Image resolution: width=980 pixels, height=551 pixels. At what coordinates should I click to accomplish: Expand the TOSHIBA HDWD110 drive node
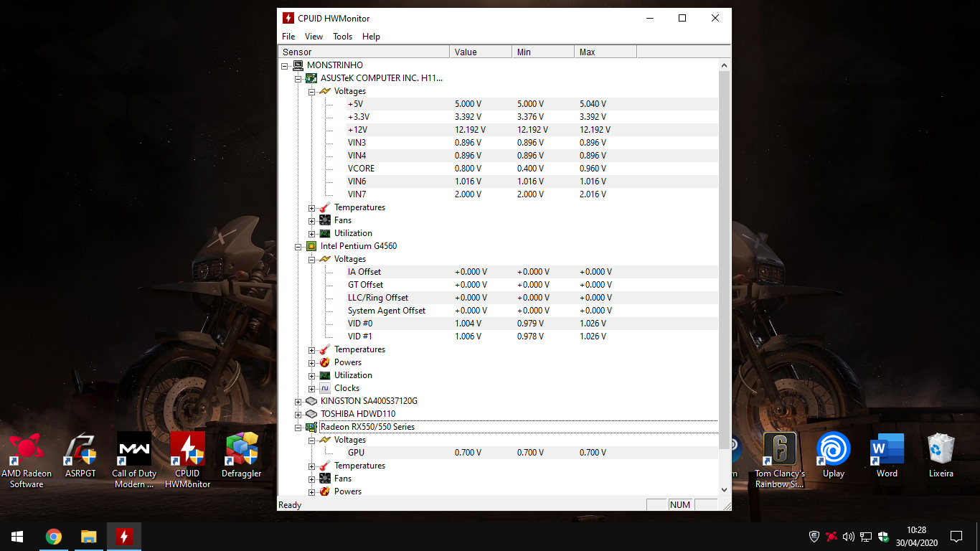coord(298,414)
